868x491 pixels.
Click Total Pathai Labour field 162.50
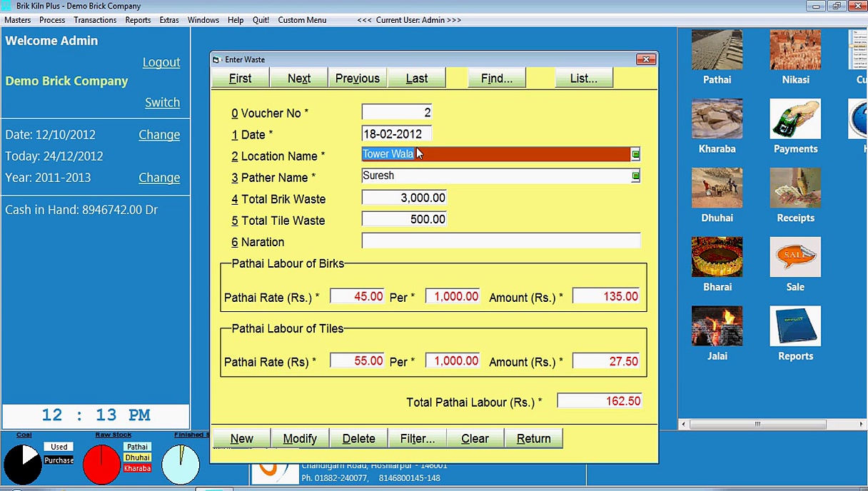[599, 401]
